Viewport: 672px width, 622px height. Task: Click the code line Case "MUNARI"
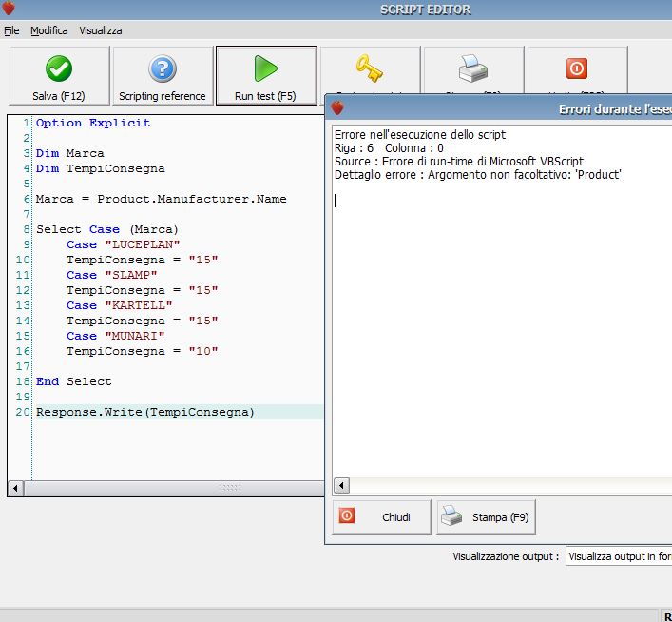(116, 336)
